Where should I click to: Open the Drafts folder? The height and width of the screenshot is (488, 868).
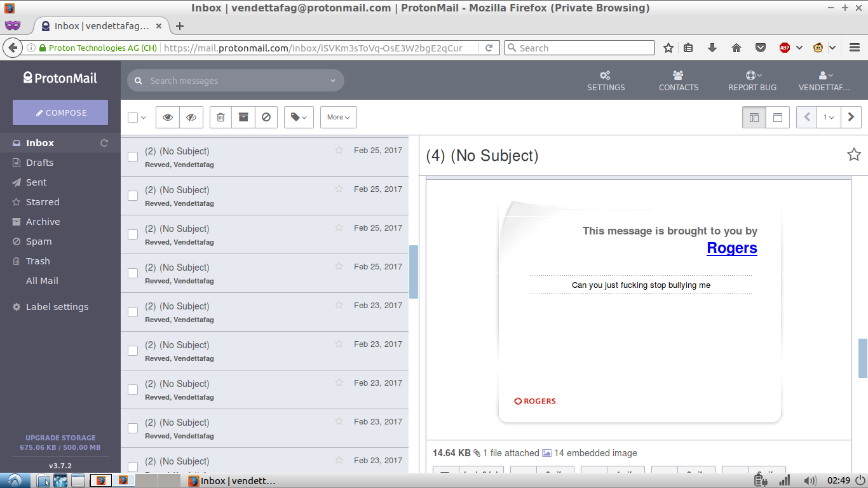pos(39,163)
